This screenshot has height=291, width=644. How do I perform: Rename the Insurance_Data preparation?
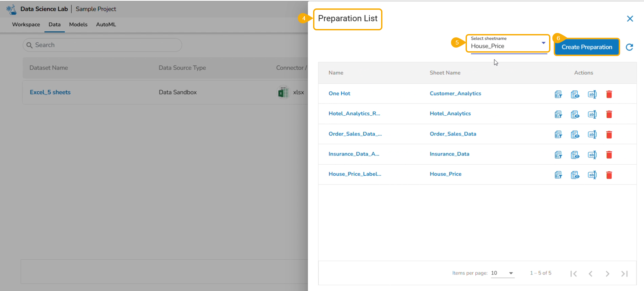pos(592,155)
